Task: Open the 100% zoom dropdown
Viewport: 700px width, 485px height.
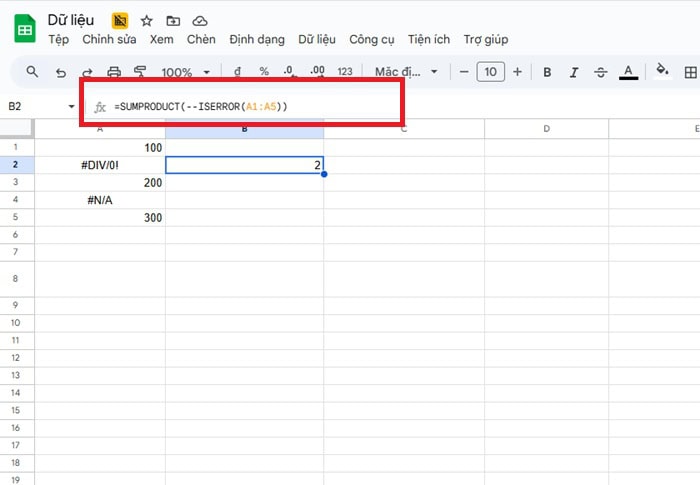Action: pos(186,72)
